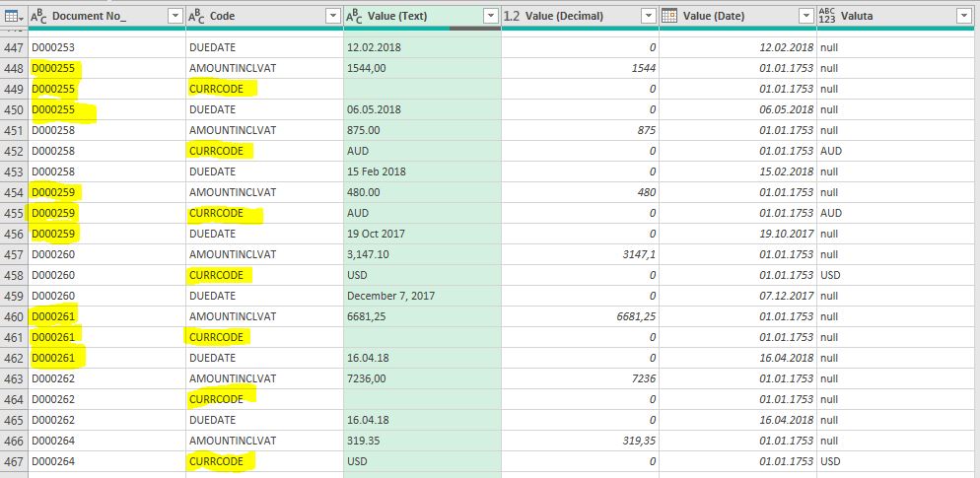The image size is (980, 478).
Task: Click the D000260 cell in row 458
Action: pyautogui.click(x=107, y=275)
